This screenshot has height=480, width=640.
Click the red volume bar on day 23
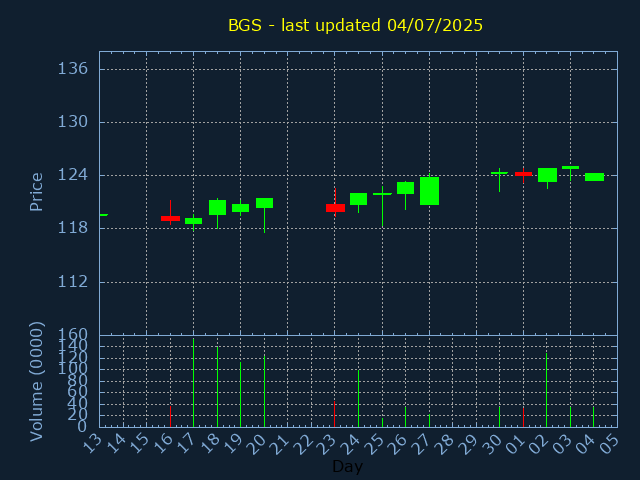(335, 414)
